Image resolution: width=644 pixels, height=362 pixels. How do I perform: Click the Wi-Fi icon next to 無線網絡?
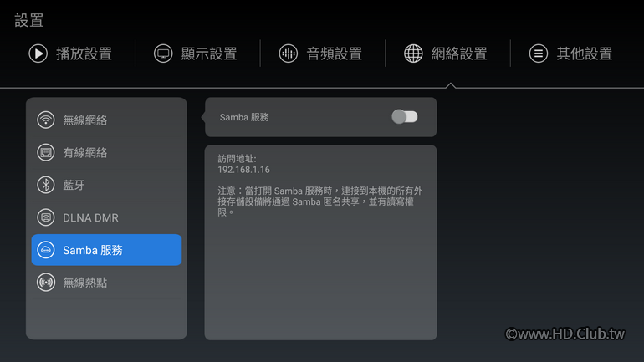(x=46, y=120)
